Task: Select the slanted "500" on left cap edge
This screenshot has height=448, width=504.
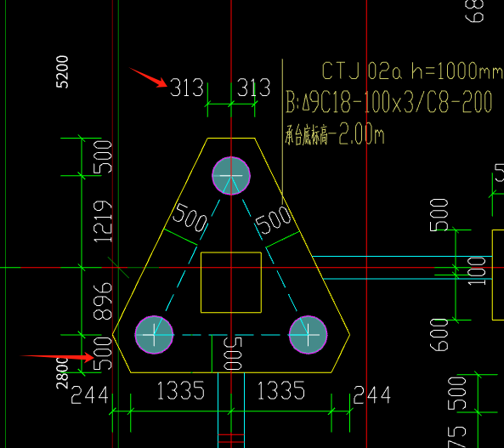Action: (190, 218)
